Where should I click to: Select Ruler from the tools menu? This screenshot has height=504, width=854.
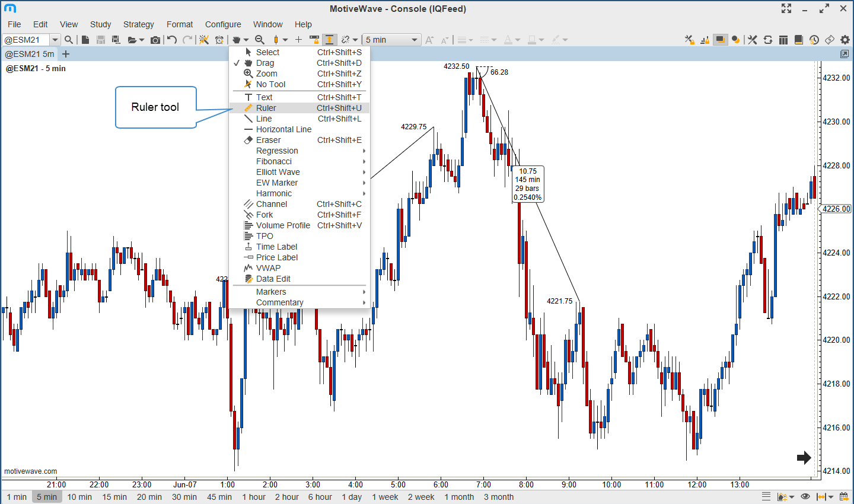(266, 108)
